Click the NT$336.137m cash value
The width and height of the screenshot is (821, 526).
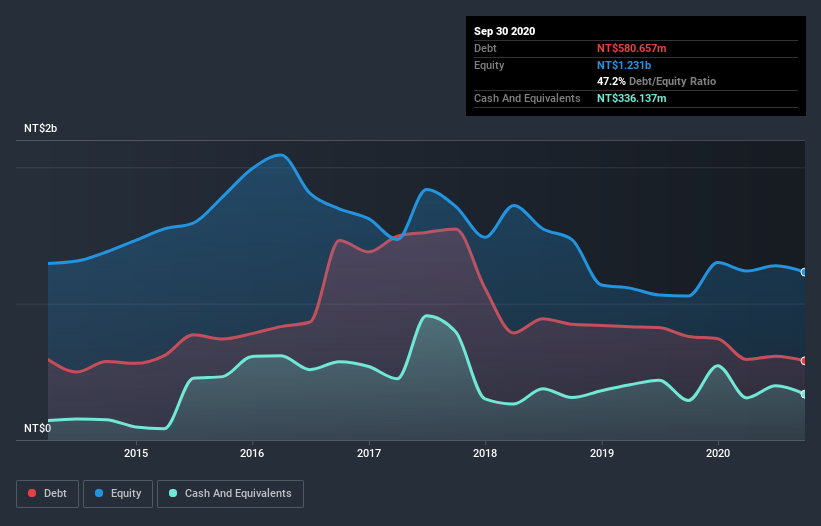coord(631,98)
